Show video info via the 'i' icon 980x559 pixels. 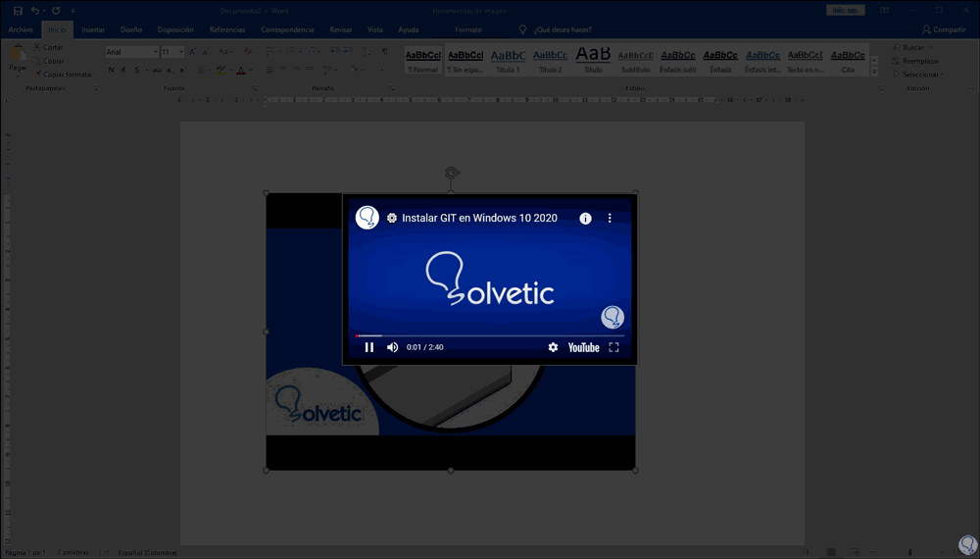586,219
